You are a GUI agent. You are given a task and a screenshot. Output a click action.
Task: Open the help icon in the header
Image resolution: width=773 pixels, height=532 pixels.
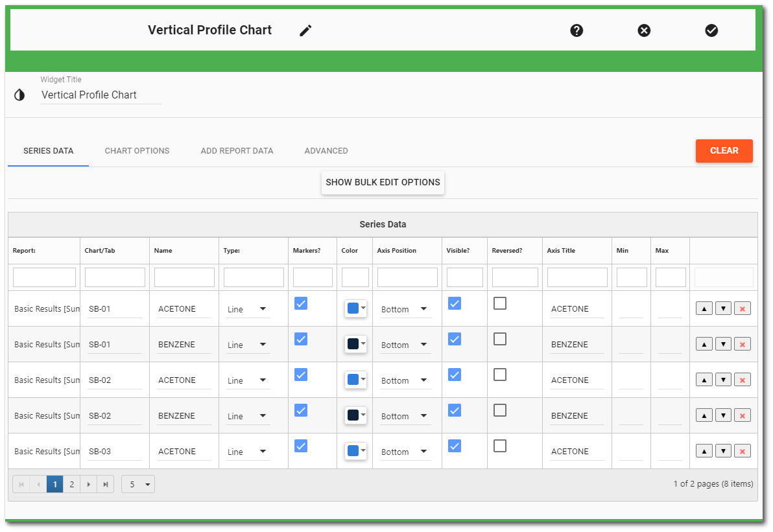point(577,30)
